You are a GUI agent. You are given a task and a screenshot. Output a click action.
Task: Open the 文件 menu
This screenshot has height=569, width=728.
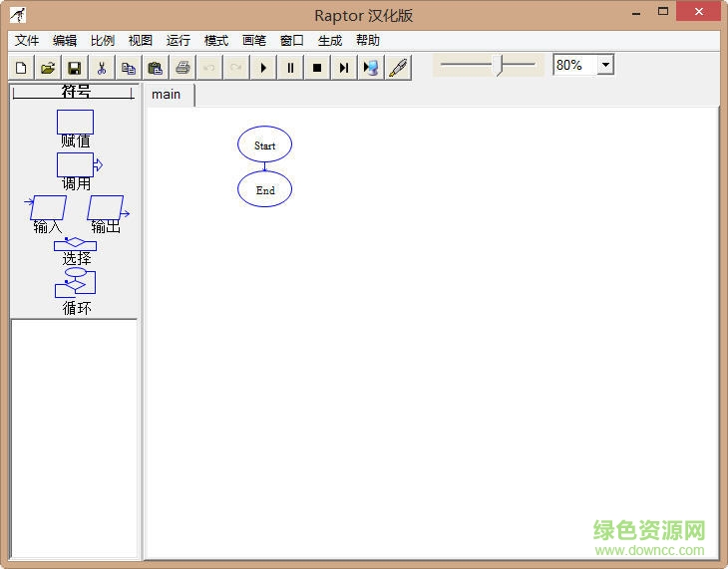coord(27,41)
